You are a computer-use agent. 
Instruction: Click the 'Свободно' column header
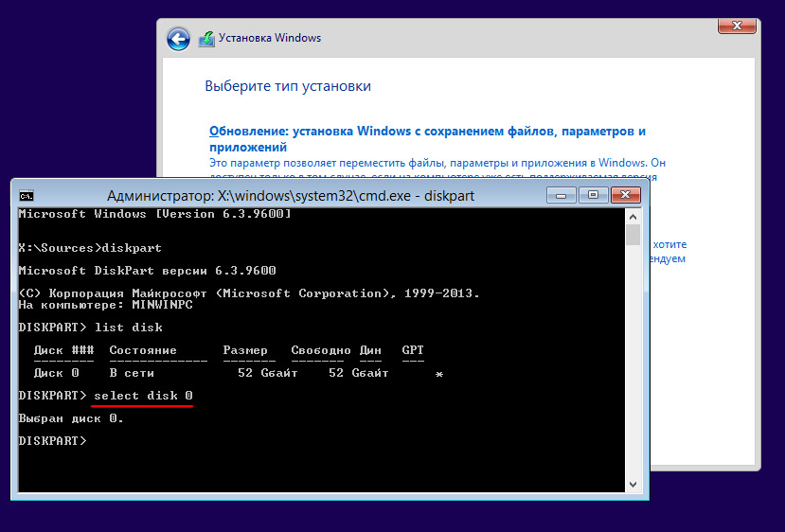tap(321, 350)
